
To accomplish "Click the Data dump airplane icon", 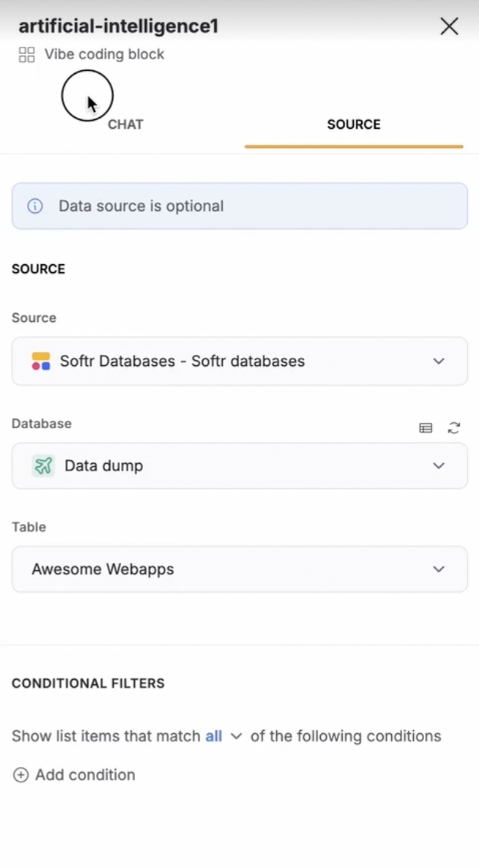I will (43, 466).
